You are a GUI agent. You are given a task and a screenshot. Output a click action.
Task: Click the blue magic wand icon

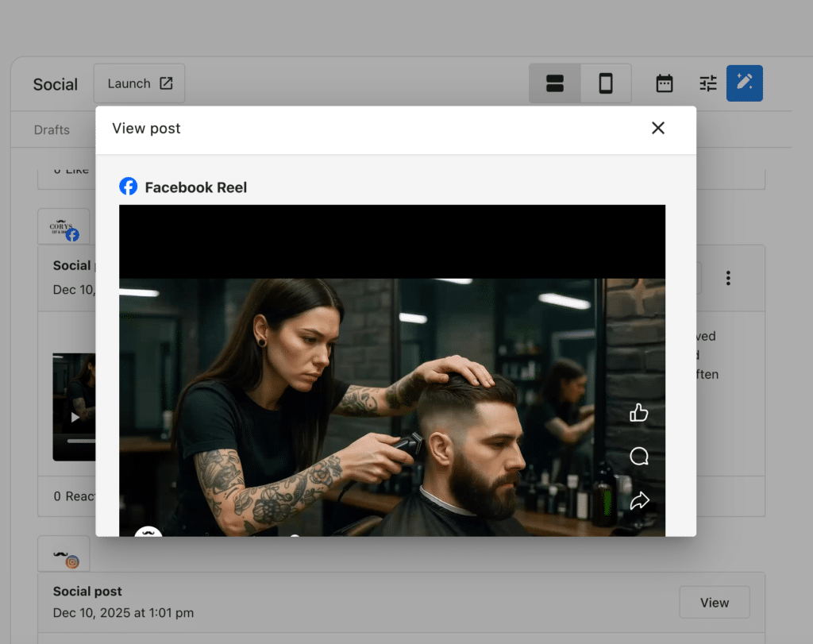[x=744, y=83]
